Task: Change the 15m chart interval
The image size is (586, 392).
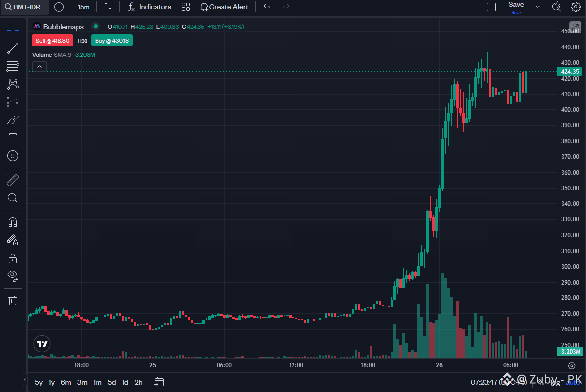Action: tap(84, 7)
